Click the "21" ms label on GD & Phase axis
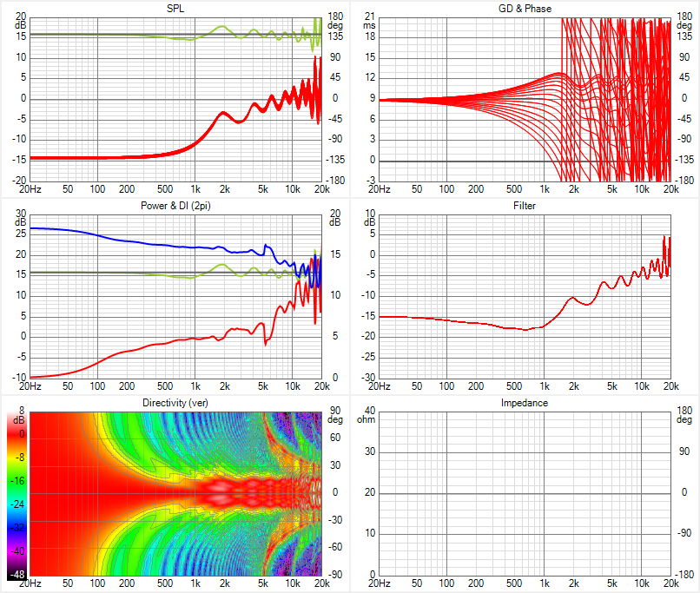The height and width of the screenshot is (593, 700). tap(370, 16)
